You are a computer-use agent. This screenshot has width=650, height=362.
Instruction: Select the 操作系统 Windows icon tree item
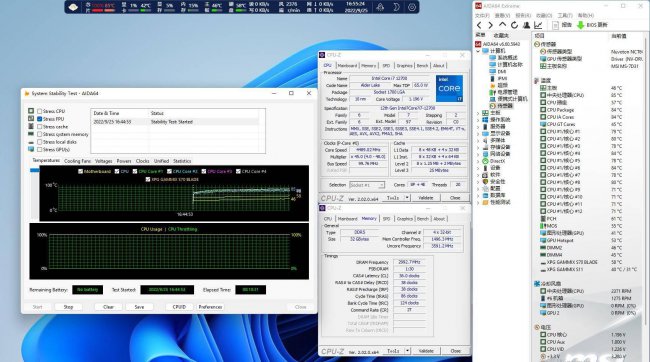click(496, 119)
